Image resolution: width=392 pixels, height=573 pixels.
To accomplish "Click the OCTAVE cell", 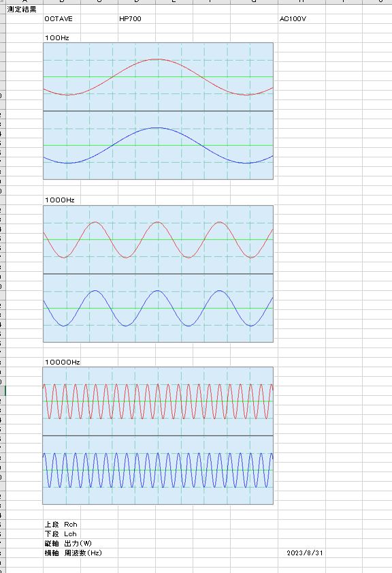I will (x=62, y=19).
